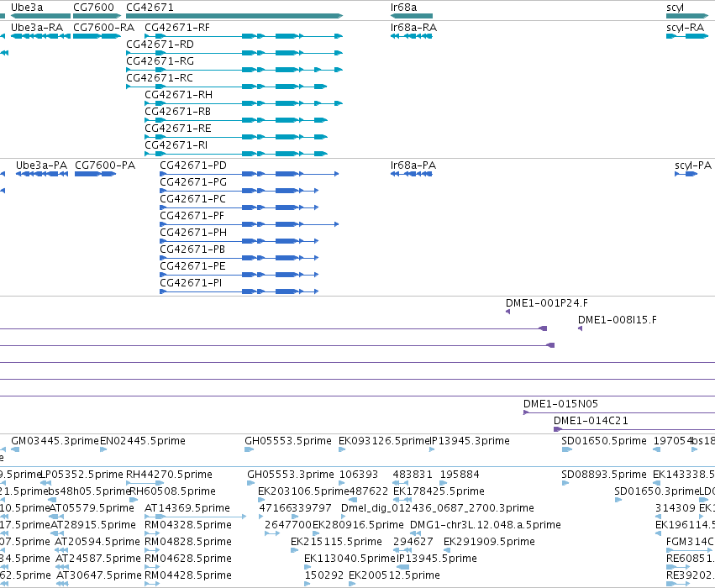Select the scyl-RA transcript label
This screenshot has height=588, width=715.
tap(686, 28)
